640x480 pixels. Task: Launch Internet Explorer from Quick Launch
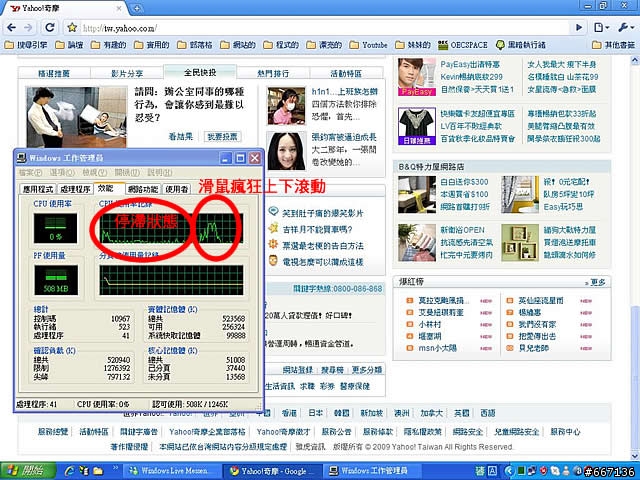tap(70, 471)
